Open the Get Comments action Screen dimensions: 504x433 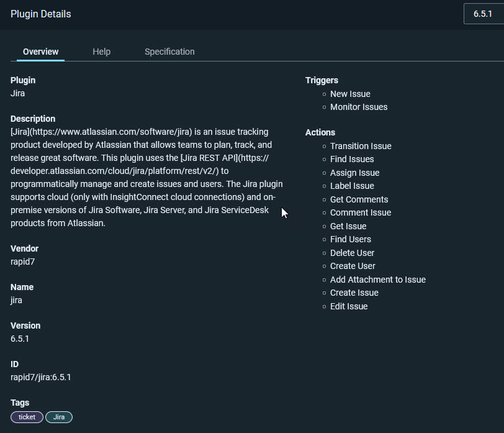point(359,199)
